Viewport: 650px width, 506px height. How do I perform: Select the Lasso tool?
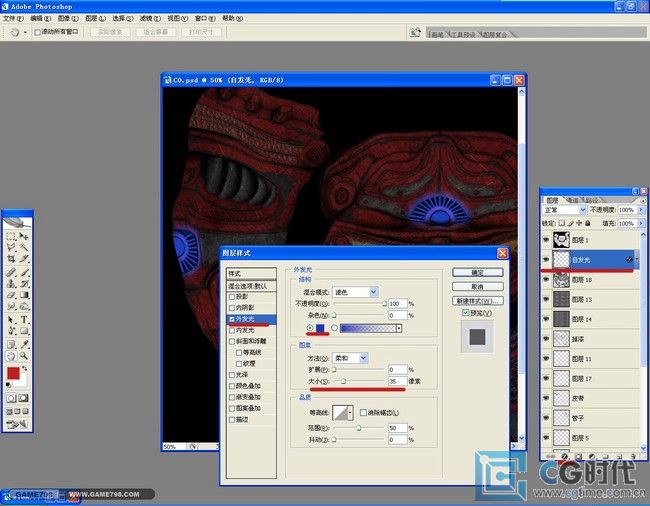[x=11, y=247]
